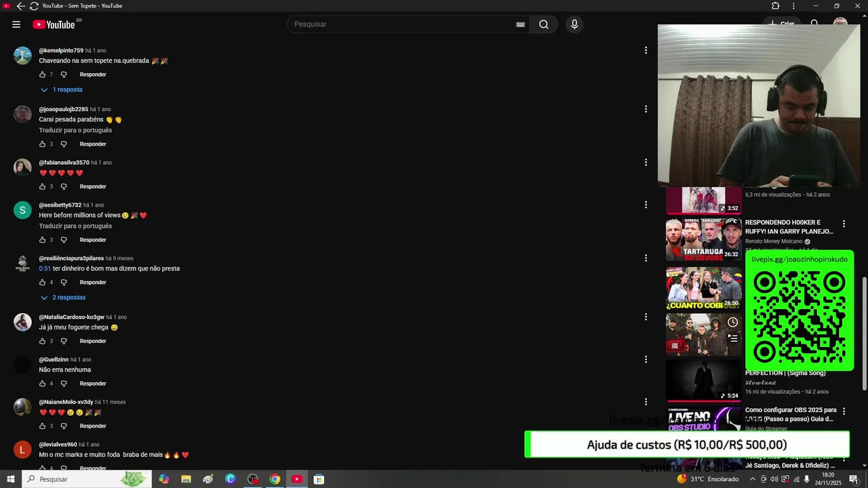Open Google Chrome from the taskbar
The height and width of the screenshot is (488, 868).
(x=275, y=479)
